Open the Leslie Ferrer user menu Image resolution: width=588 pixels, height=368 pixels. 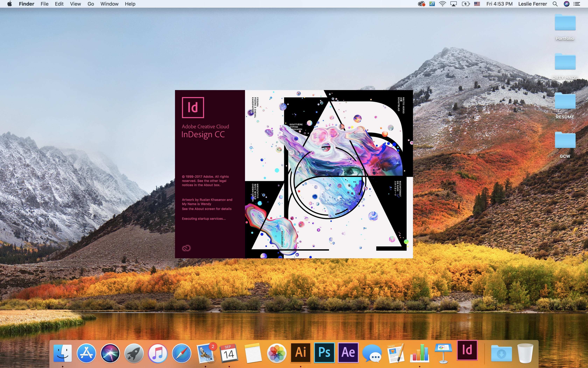pyautogui.click(x=532, y=4)
